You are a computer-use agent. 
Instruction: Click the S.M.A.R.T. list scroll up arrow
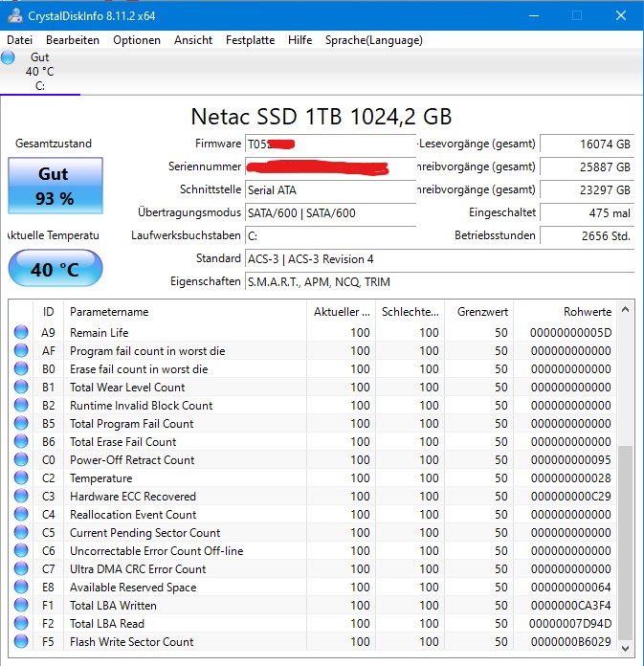coord(625,310)
